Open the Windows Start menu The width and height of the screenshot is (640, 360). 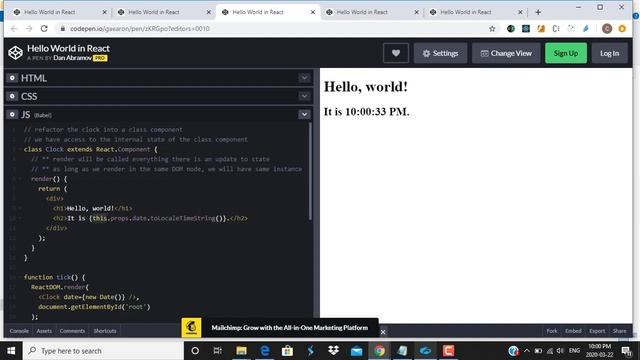click(11, 351)
